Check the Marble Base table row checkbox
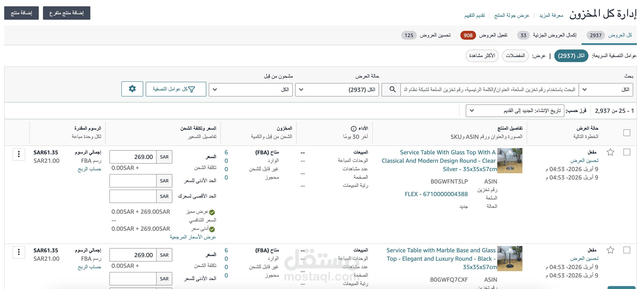This screenshot has height=289, width=644. pos(627,250)
